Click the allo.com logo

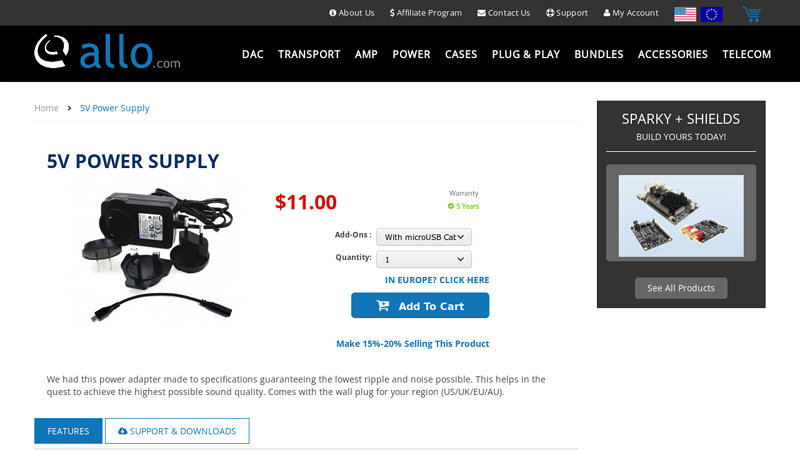[107, 52]
